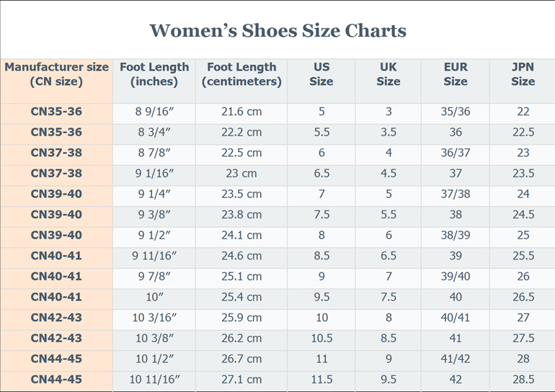
Task: Click the Women's Shoes Size Charts title
Action: pyautogui.click(x=277, y=31)
